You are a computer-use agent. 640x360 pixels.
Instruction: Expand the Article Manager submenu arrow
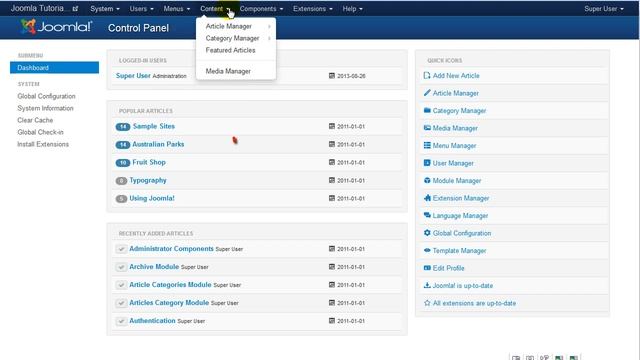269,27
